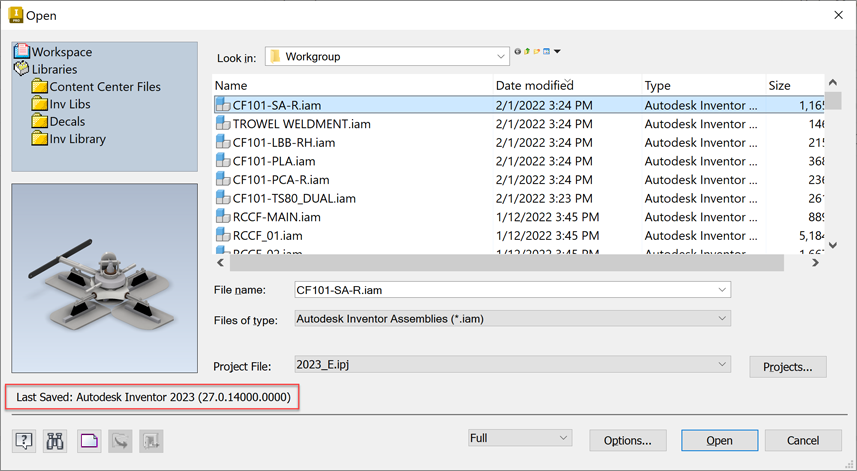Click the assembly icon of CF101-PCA-R.iam
This screenshot has width=857, height=471.
[x=223, y=179]
